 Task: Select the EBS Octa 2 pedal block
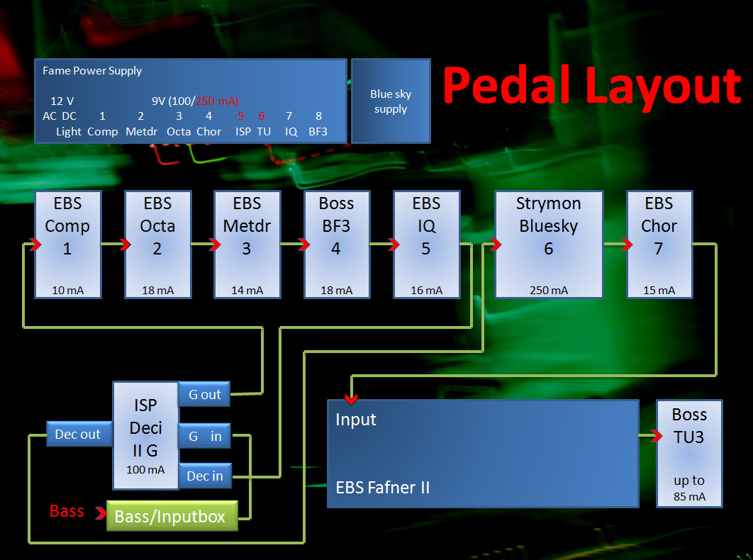[158, 245]
